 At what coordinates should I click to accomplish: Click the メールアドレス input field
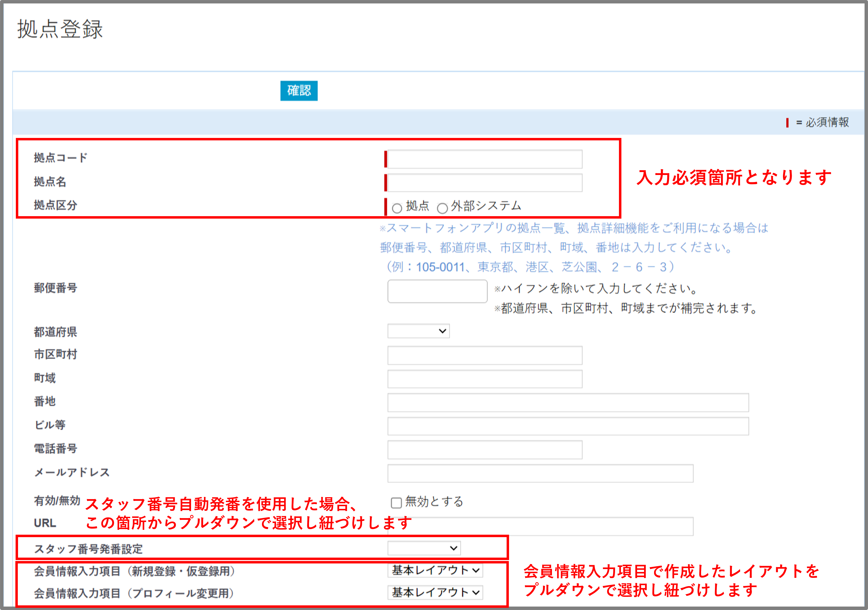(540, 474)
